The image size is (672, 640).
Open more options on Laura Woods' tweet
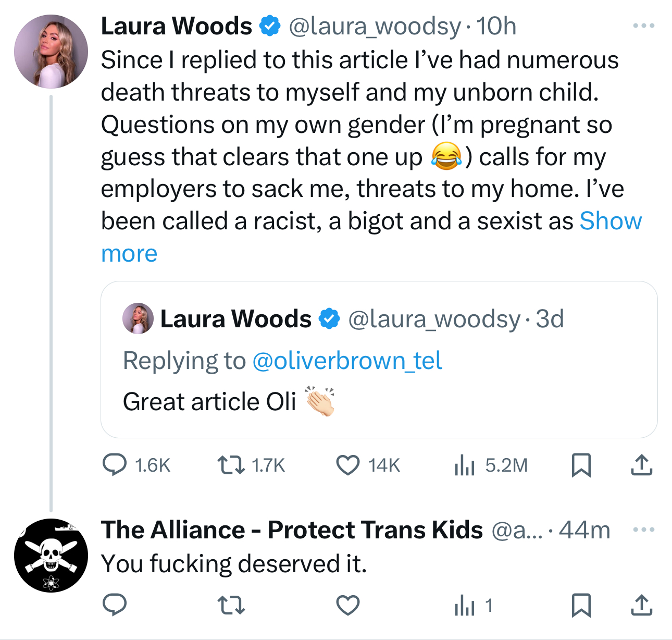(643, 26)
